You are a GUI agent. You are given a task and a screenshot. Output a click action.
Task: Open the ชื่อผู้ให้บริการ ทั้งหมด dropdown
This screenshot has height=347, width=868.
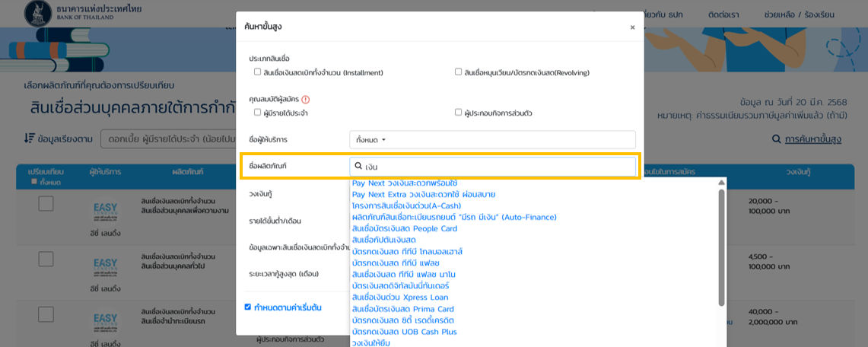(x=493, y=140)
